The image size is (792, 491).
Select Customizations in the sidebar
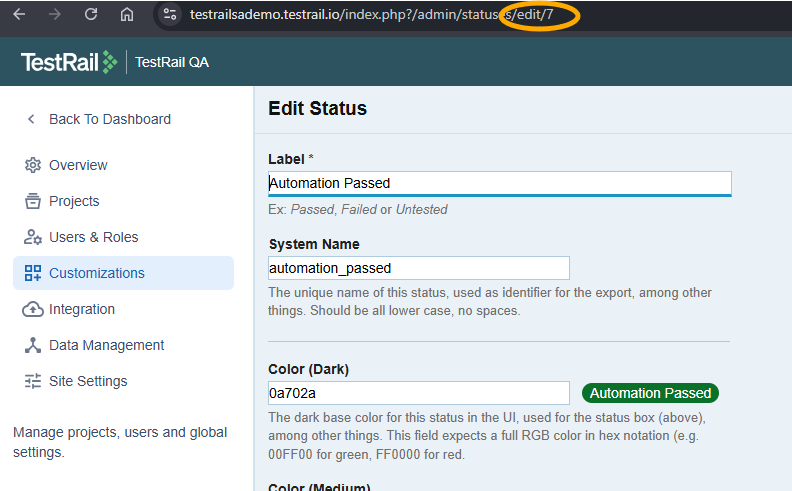96,273
